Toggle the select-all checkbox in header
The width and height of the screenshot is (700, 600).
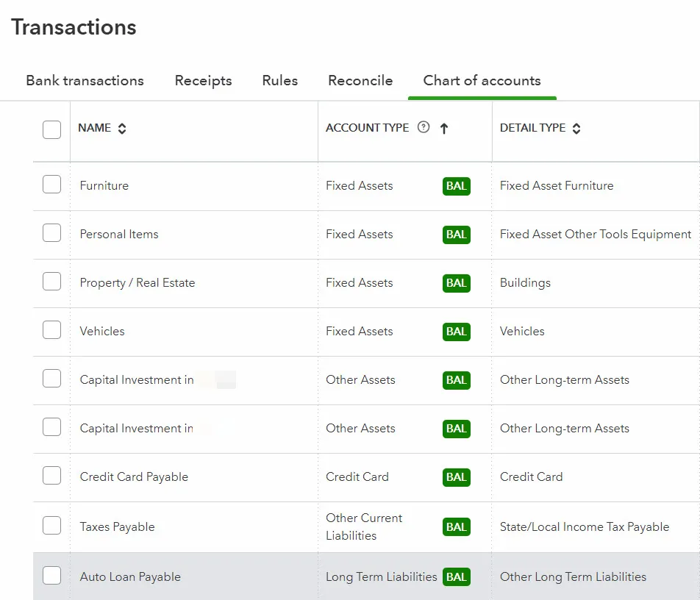point(51,129)
